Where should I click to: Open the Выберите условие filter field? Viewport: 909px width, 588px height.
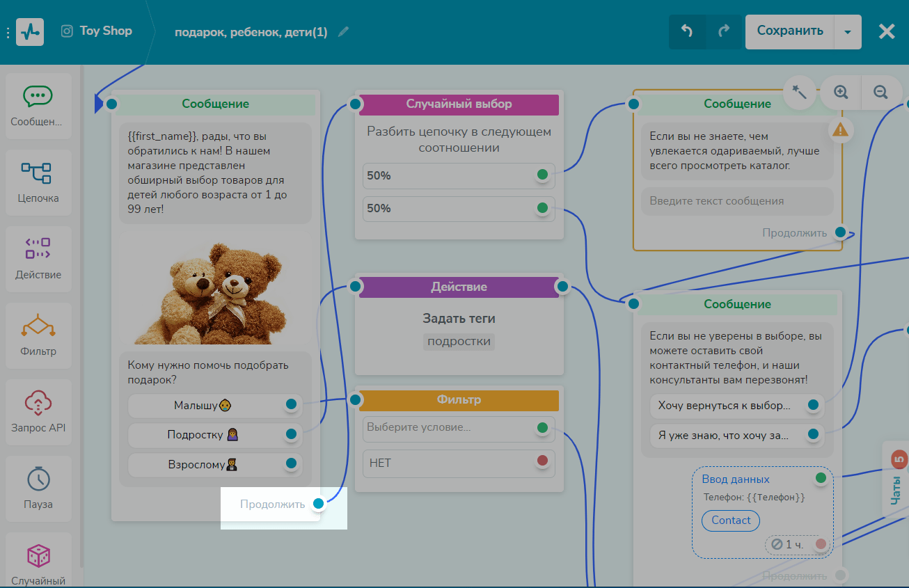pyautogui.click(x=449, y=427)
